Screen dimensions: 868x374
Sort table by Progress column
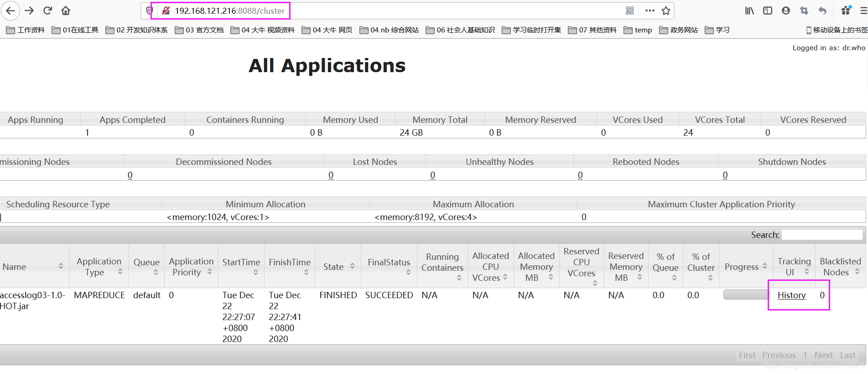click(746, 267)
